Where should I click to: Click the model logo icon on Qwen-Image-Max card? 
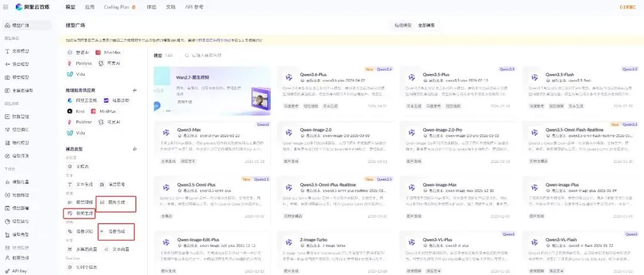tap(411, 187)
